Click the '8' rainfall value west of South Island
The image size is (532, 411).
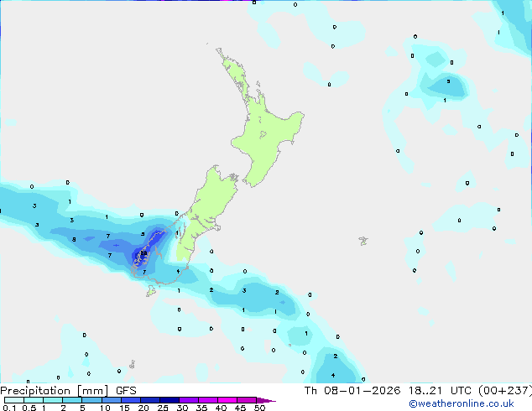click(x=74, y=239)
